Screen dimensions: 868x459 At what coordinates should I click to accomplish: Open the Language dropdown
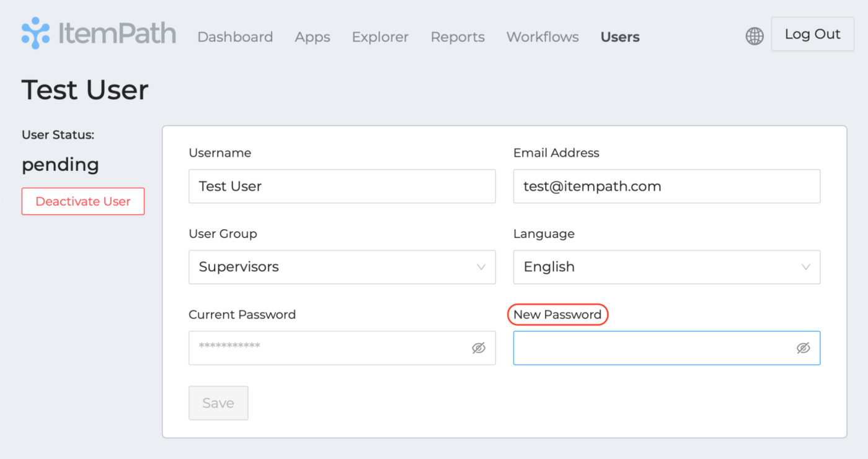666,267
